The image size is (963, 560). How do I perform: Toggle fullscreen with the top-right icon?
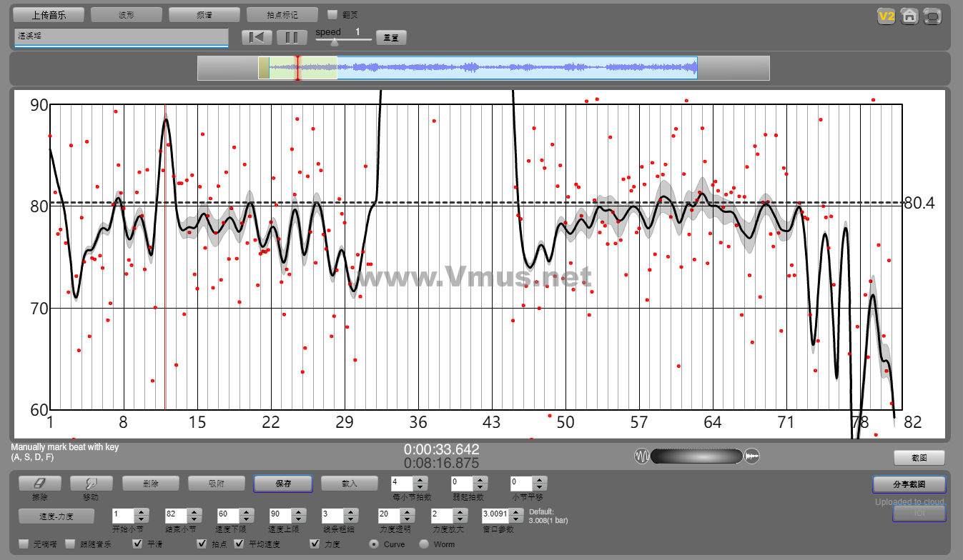pos(932,16)
